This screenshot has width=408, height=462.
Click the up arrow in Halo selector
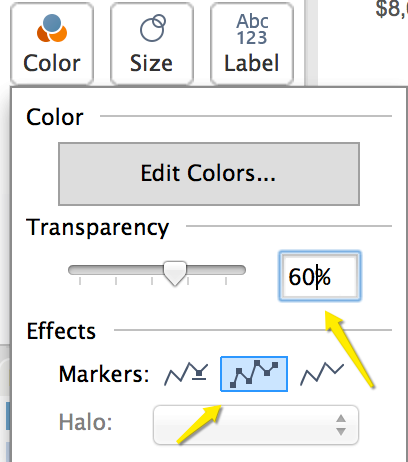[341, 418]
